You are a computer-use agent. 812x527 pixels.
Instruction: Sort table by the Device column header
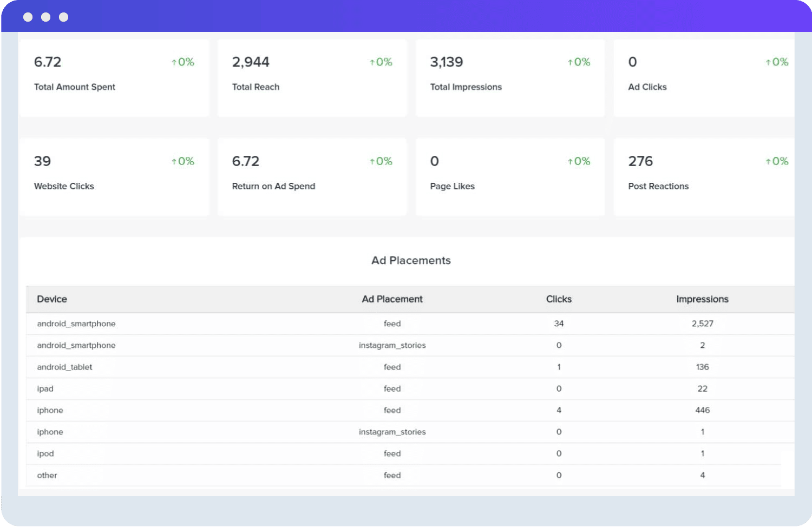(52, 299)
